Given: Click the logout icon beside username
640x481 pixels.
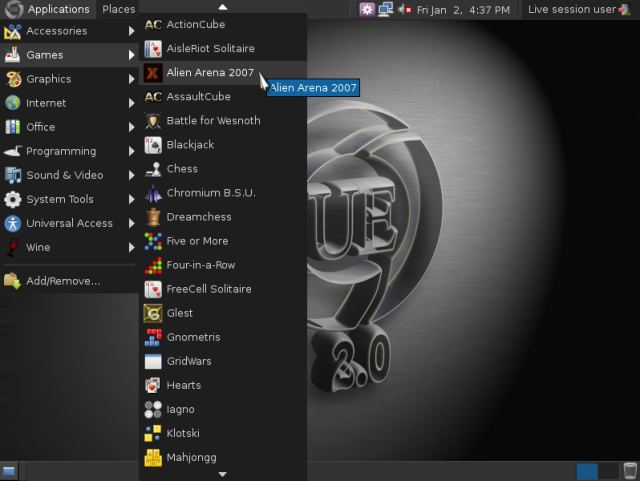Looking at the screenshot, I should click(624, 9).
